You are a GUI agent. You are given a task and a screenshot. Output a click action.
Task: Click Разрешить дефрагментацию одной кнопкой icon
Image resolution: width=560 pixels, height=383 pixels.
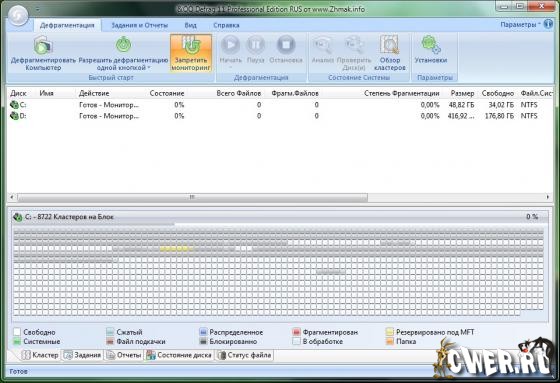[x=123, y=45]
